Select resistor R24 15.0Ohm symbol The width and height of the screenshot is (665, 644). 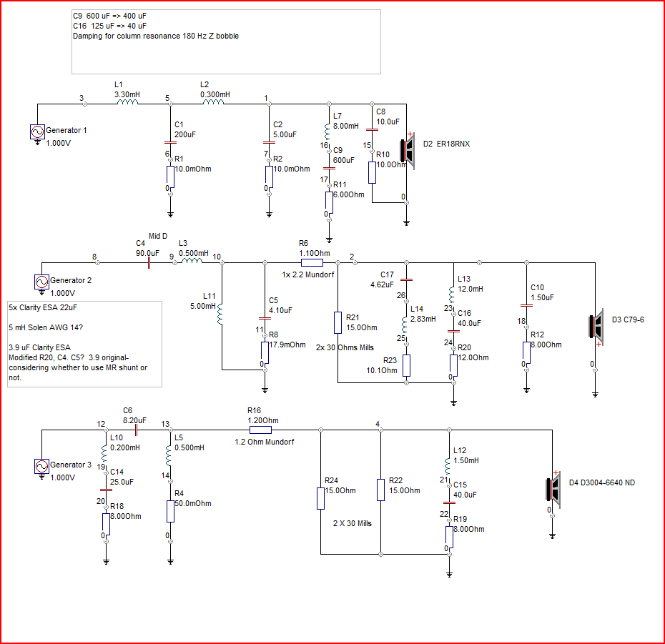pyautogui.click(x=320, y=499)
